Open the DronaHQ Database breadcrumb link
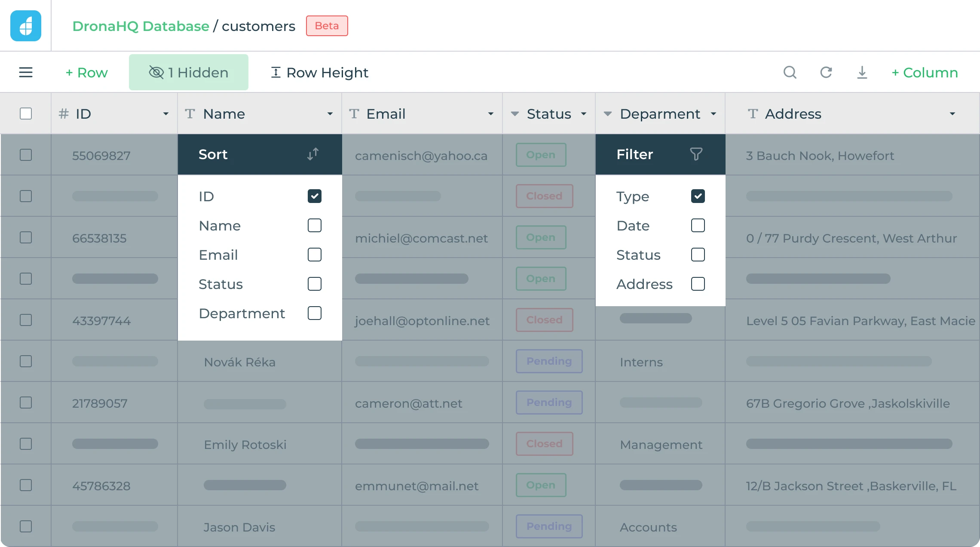The width and height of the screenshot is (980, 547). click(141, 26)
